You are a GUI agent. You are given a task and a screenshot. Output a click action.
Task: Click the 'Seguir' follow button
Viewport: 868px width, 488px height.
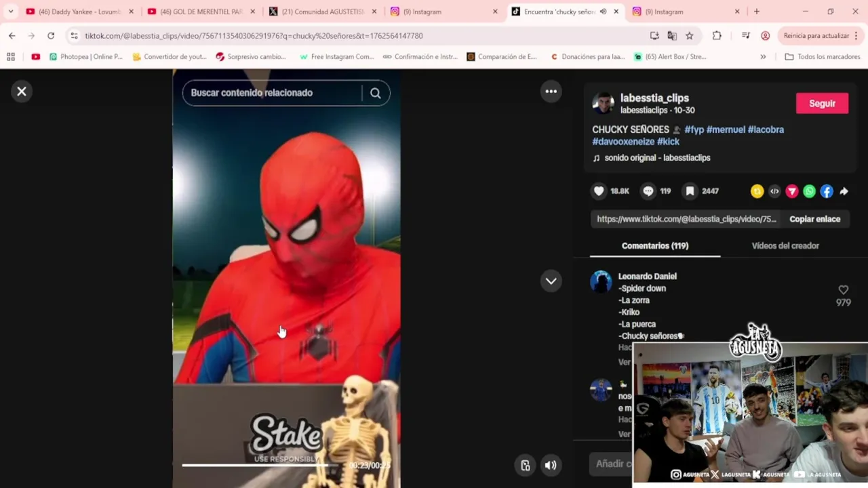pos(822,104)
